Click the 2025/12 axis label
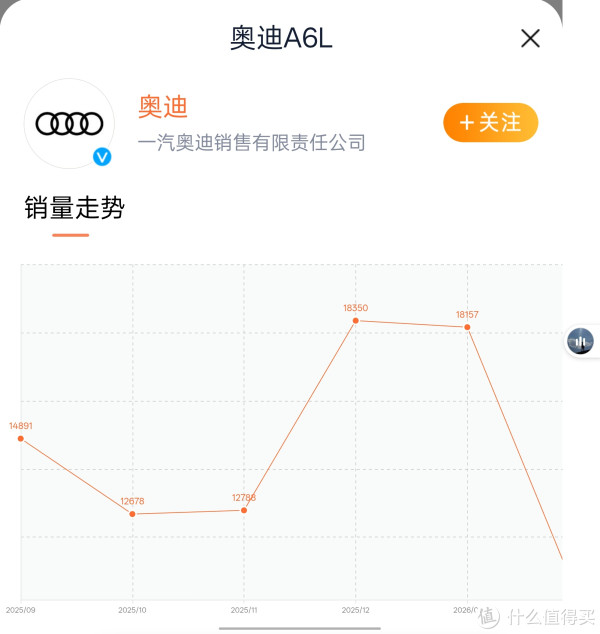Image resolution: width=600 pixels, height=634 pixels. tap(356, 609)
